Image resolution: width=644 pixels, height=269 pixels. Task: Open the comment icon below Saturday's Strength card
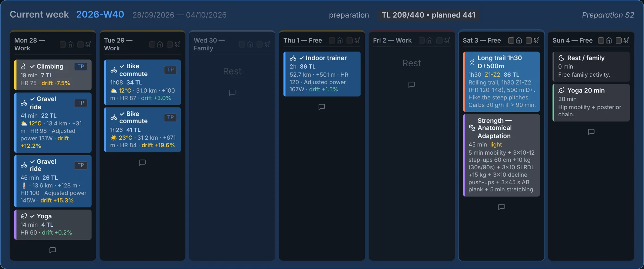pos(501,207)
